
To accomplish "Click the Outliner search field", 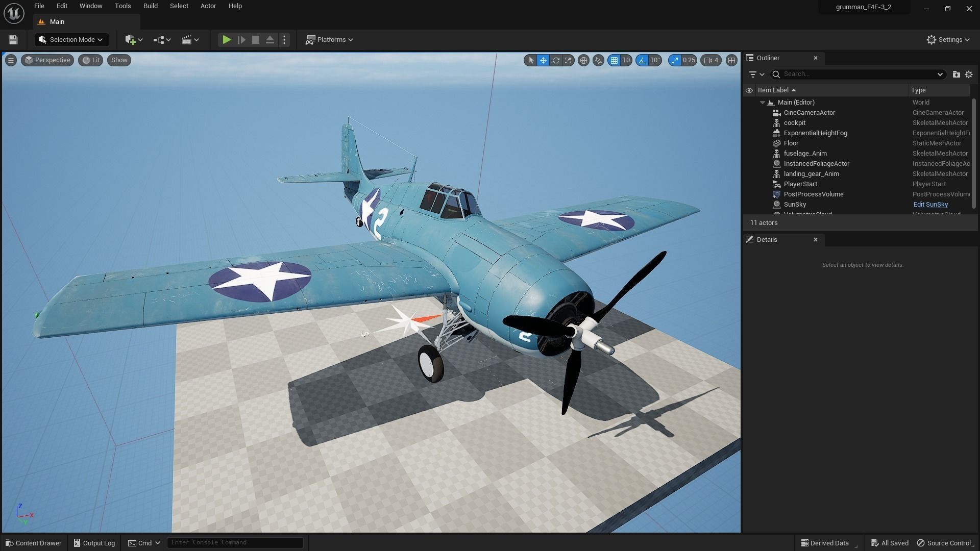I will click(x=859, y=74).
